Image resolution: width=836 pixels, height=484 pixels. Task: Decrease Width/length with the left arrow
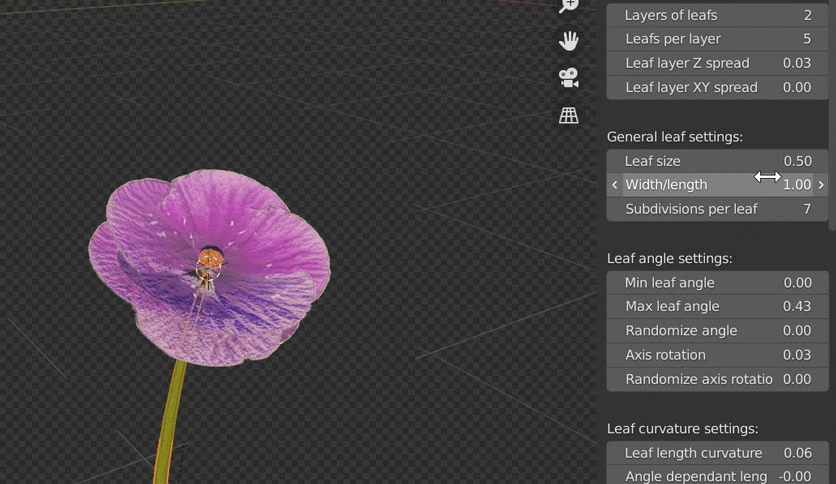point(615,184)
